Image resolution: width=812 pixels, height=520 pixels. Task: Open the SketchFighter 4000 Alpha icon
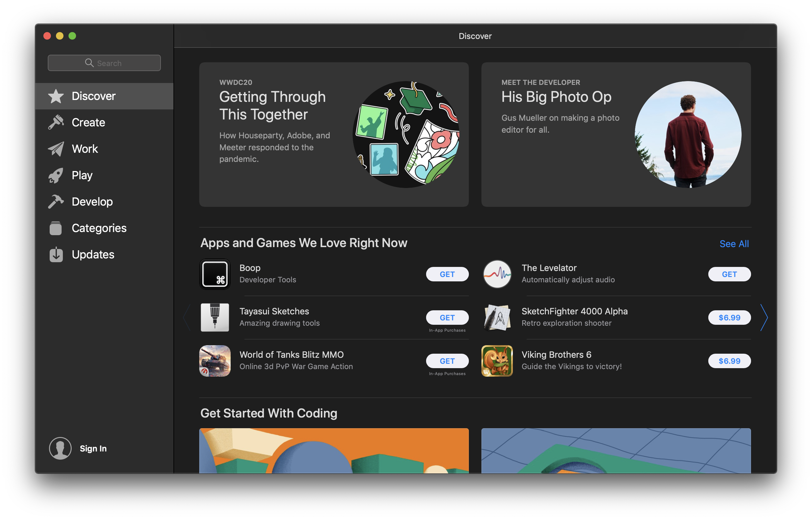(x=497, y=318)
